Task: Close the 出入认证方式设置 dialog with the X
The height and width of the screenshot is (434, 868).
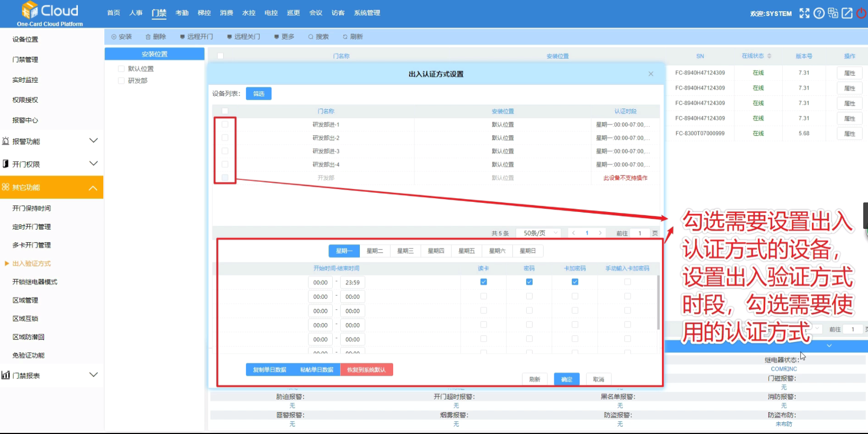Action: click(651, 74)
